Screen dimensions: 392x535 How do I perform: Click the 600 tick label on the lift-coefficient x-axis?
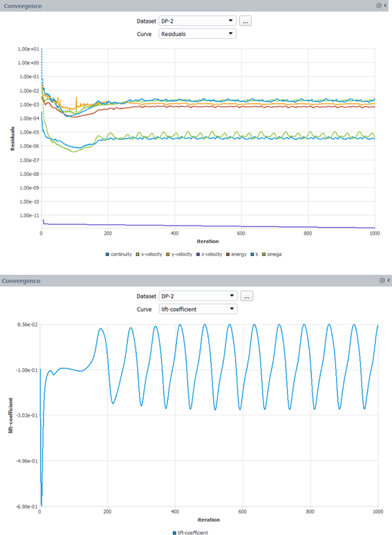click(243, 511)
